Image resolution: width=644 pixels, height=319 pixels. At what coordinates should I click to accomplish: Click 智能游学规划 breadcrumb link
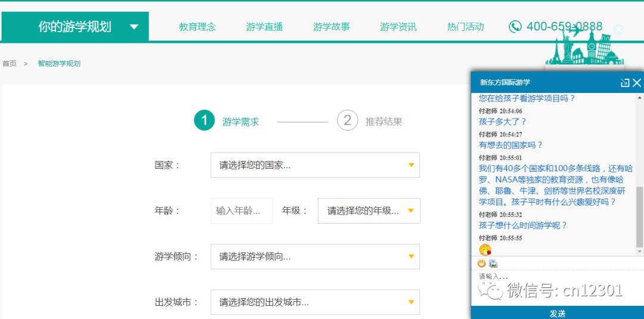(59, 64)
